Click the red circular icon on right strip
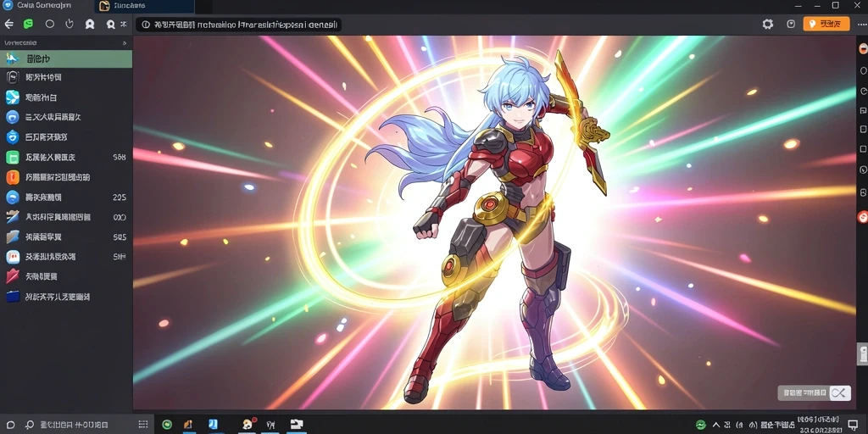868x434 pixels. [862, 217]
